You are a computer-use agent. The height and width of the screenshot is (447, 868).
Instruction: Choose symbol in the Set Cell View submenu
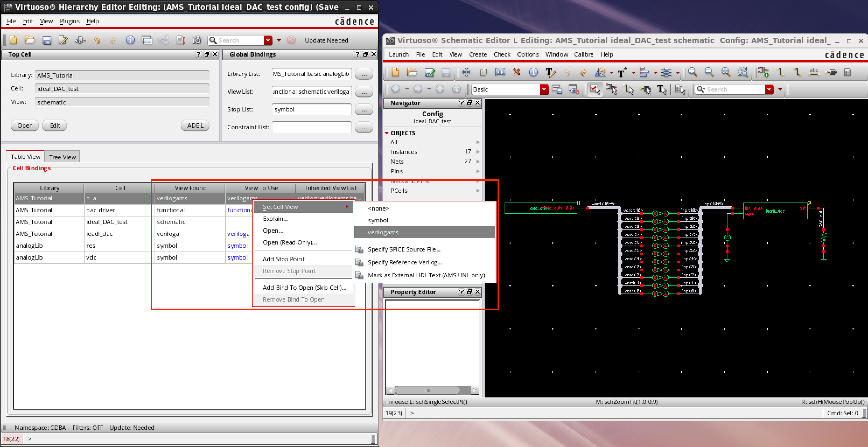425,220
